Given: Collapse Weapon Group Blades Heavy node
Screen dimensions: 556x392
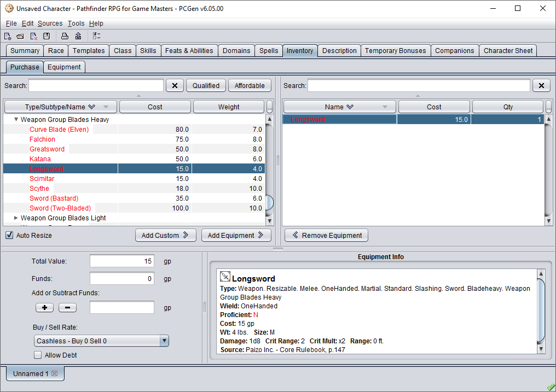Looking at the screenshot, I should pos(16,119).
